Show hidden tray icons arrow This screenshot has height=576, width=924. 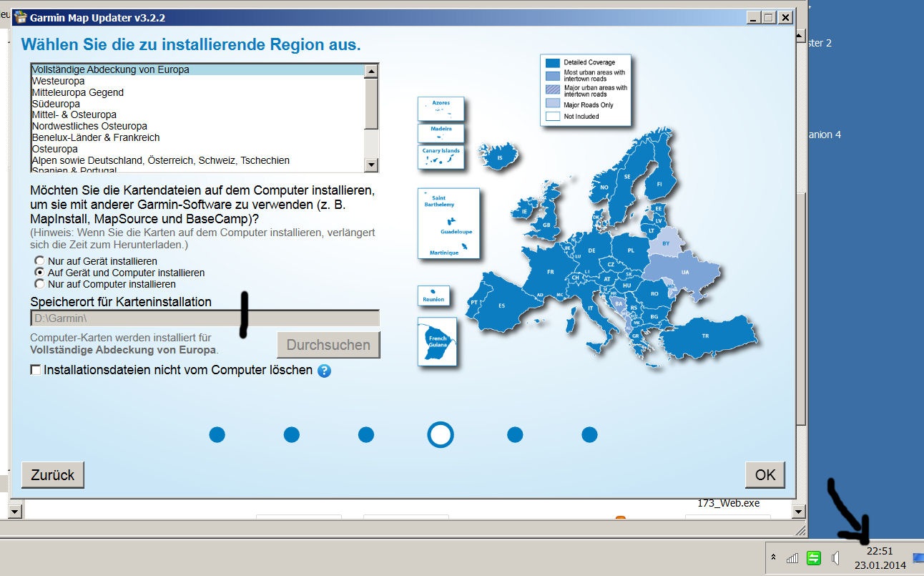[x=773, y=557]
